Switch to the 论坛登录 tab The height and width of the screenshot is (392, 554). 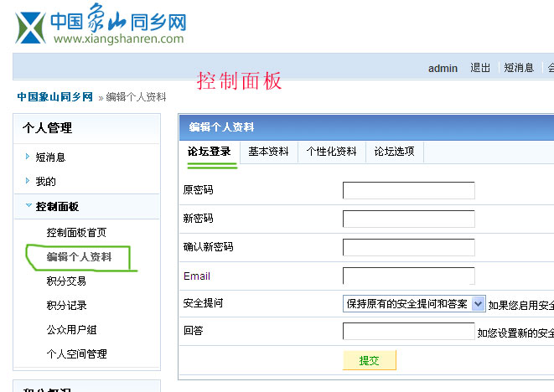pos(210,152)
